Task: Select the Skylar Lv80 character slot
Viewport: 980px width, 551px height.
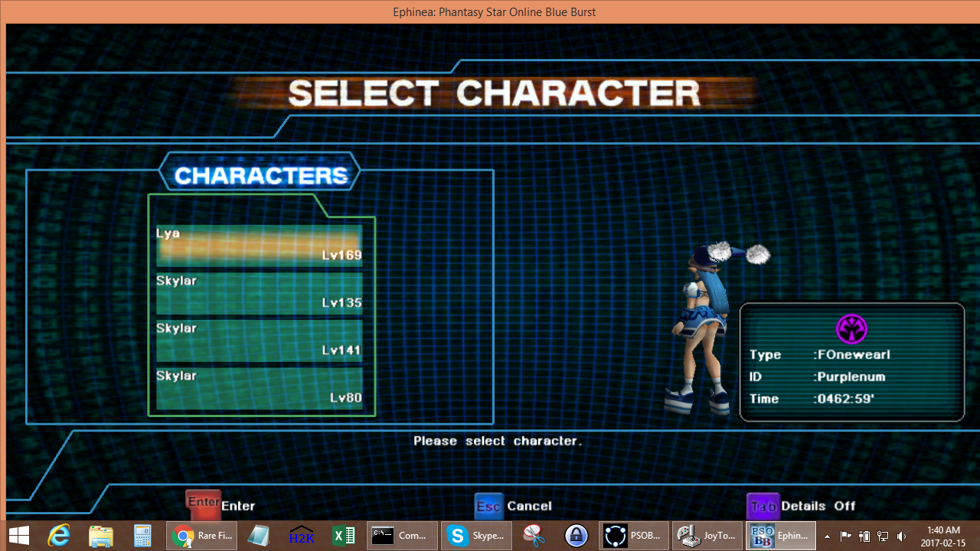Action: tap(260, 387)
